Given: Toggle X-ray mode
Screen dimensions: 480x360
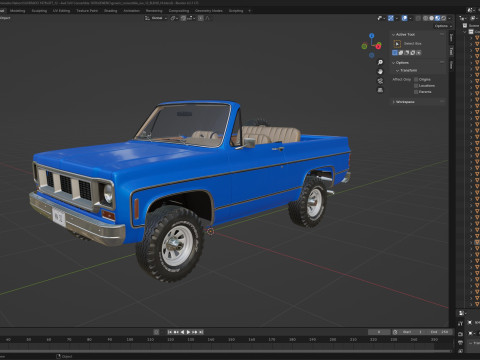Looking at the screenshot, I should tap(418, 18).
